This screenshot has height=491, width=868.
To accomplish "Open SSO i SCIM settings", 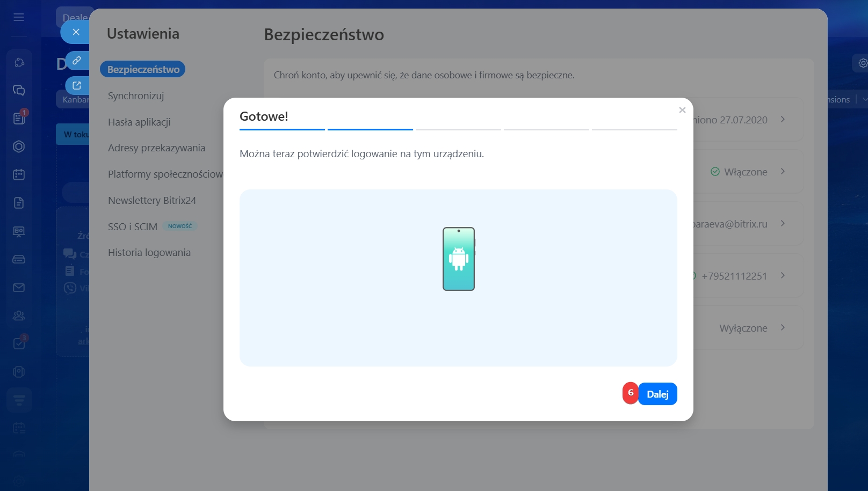I will [133, 226].
